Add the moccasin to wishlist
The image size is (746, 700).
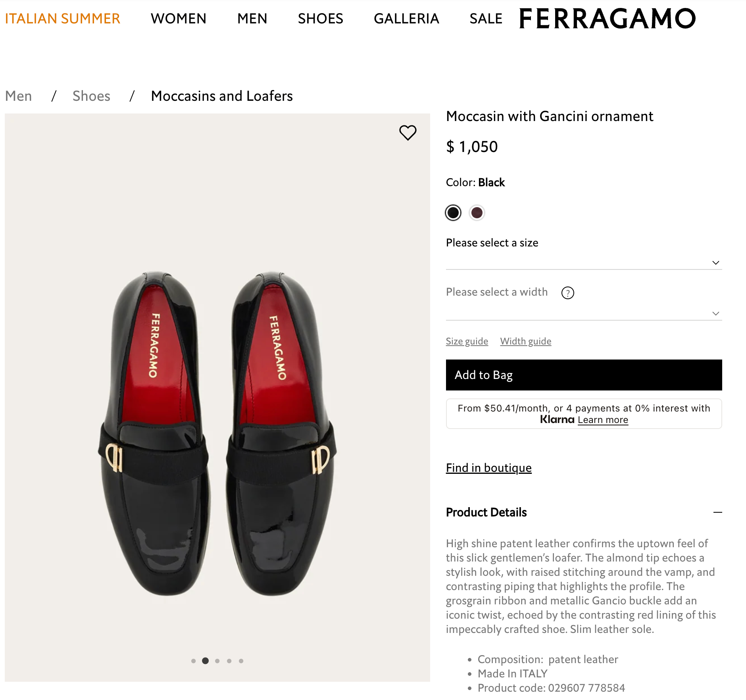(408, 134)
